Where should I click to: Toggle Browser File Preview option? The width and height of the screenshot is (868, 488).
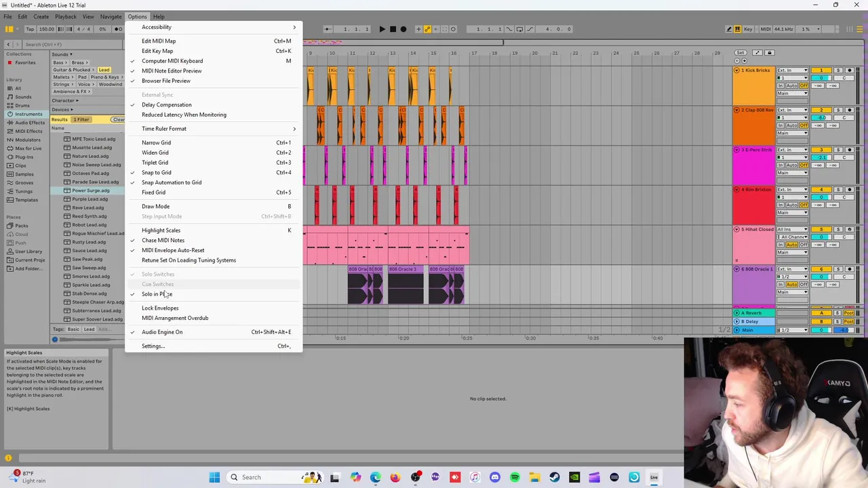coord(214,81)
